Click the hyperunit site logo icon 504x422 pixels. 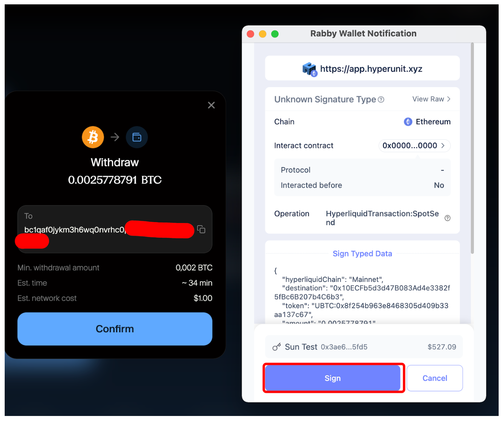tap(310, 69)
